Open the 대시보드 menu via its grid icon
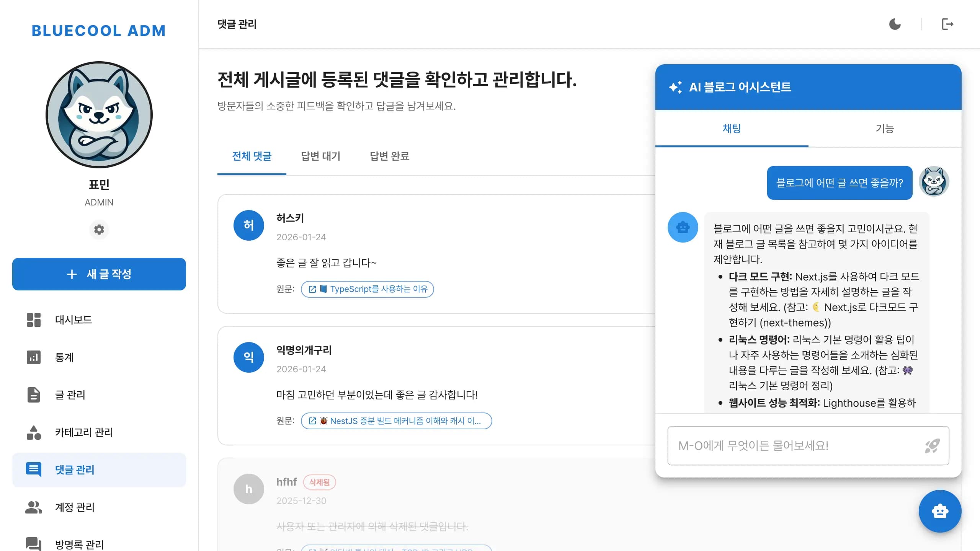The width and height of the screenshot is (980, 551). click(33, 320)
